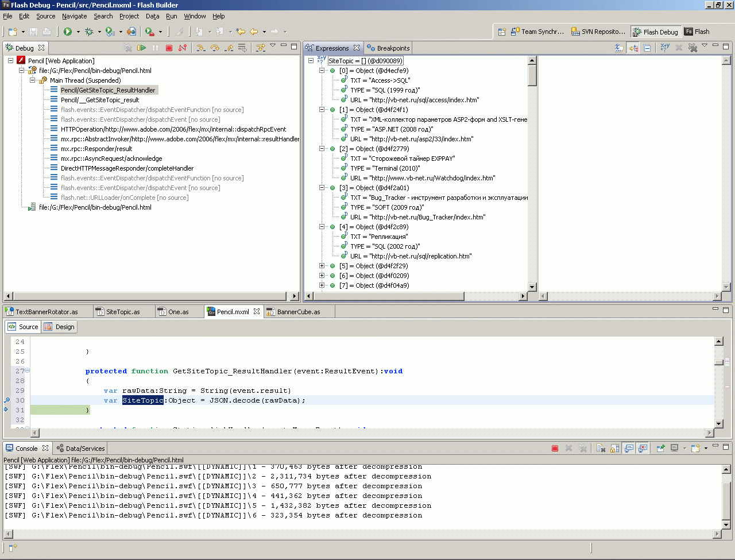735x560 pixels.
Task: Switch to the Design editor mode
Action: click(60, 327)
